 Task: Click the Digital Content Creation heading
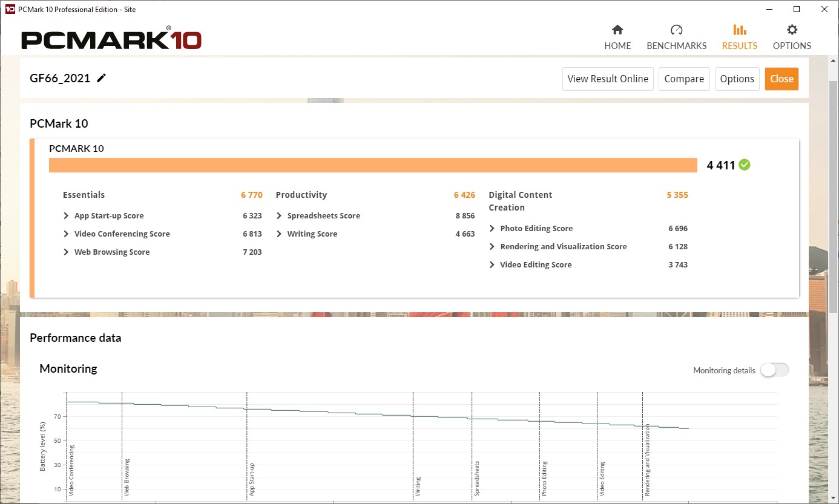pos(521,201)
